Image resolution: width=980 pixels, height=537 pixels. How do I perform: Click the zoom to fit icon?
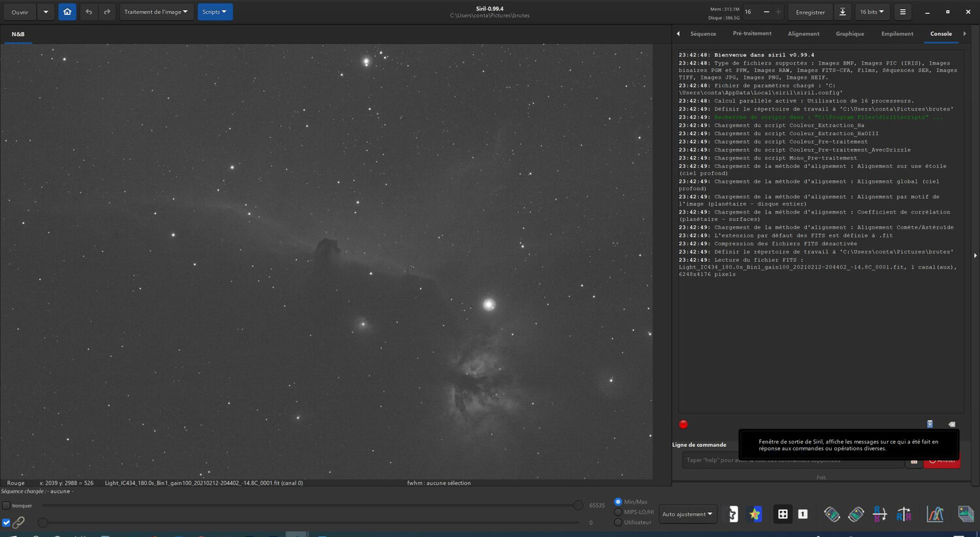pos(783,514)
